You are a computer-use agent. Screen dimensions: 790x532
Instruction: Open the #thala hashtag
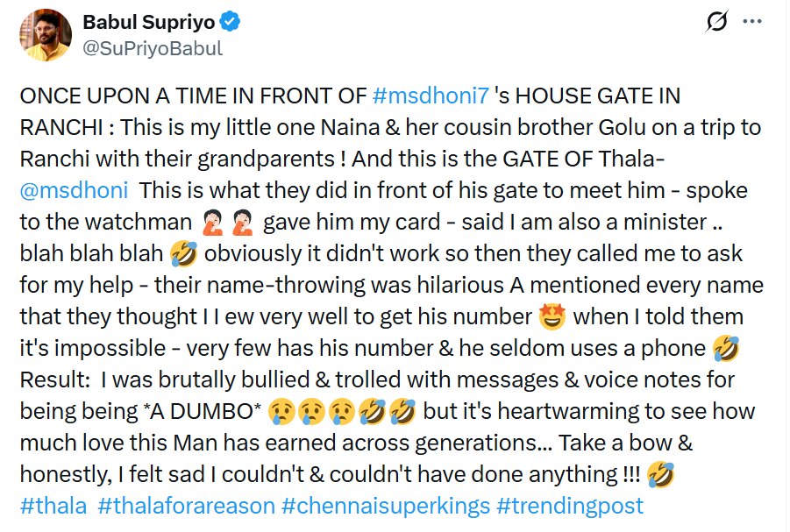54,506
